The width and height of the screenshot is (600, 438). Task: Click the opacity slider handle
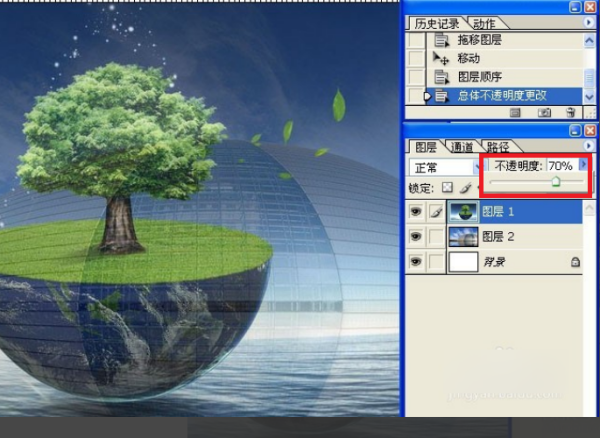(x=556, y=181)
